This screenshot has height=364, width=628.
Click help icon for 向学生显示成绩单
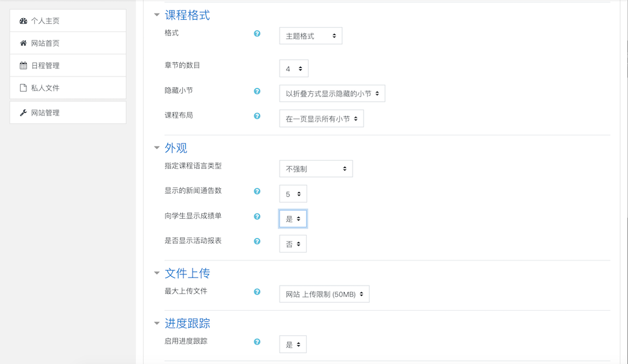[257, 216]
